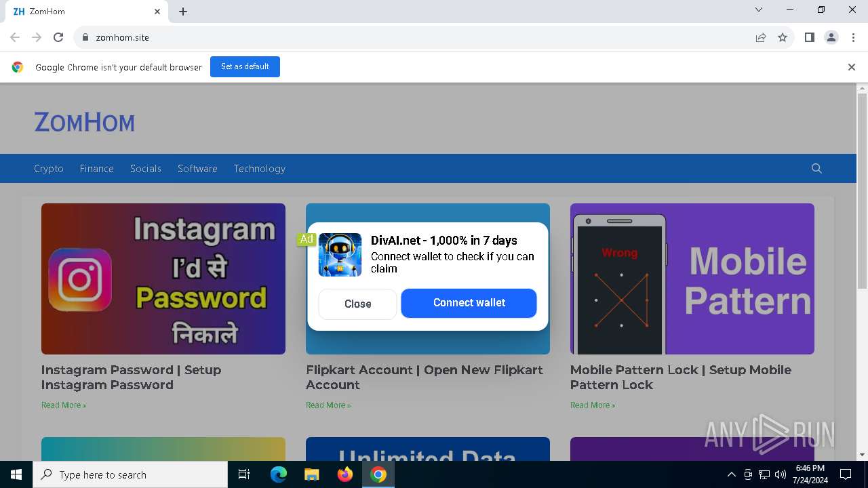The height and width of the screenshot is (488, 868).
Task: Click the DivAI robot ad image
Action: click(x=340, y=255)
